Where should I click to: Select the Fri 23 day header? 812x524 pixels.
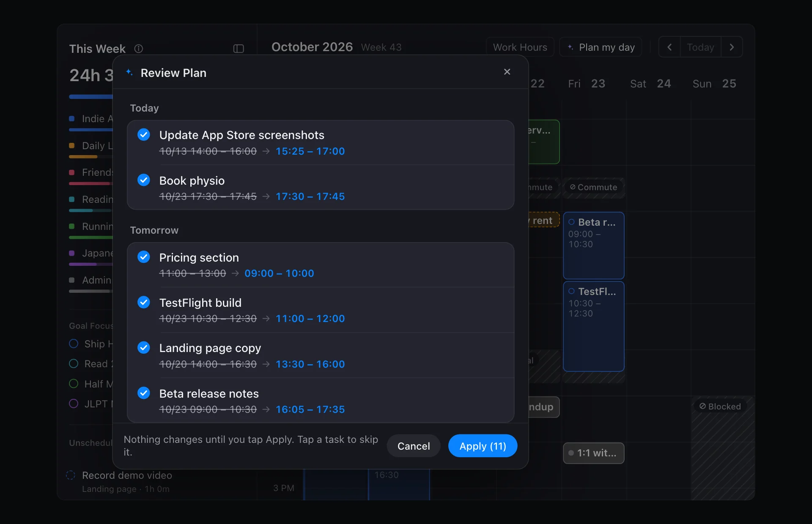coord(587,84)
